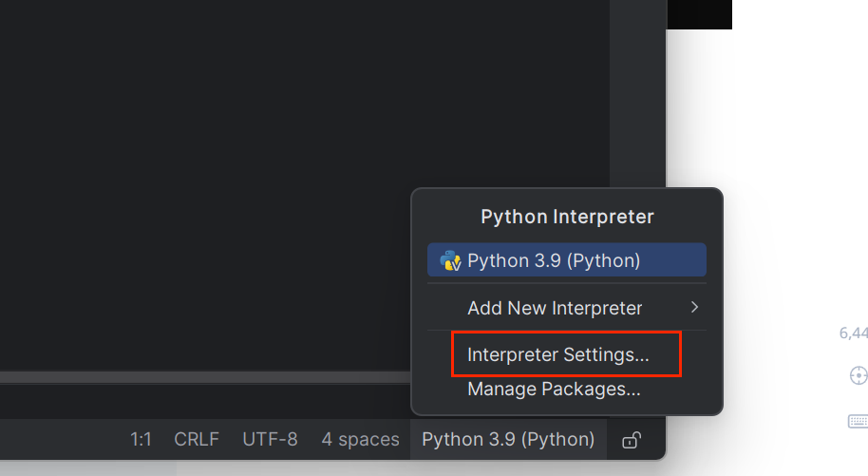Open Manage Packages...

554,389
